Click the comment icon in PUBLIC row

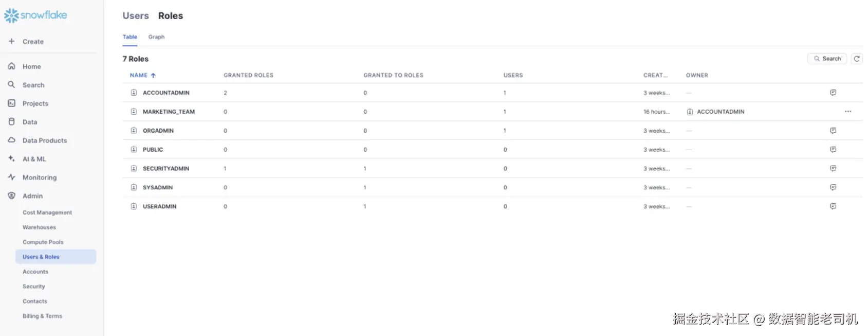point(833,150)
